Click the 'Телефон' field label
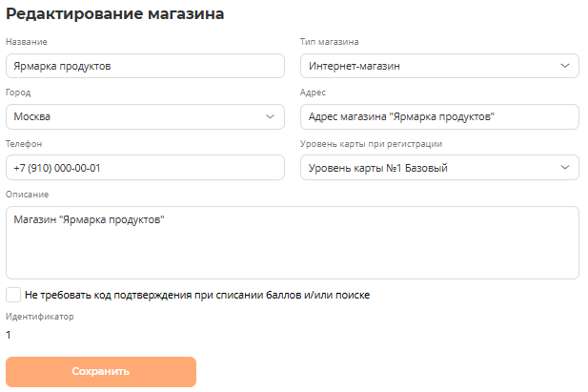588x392 pixels. (x=24, y=144)
